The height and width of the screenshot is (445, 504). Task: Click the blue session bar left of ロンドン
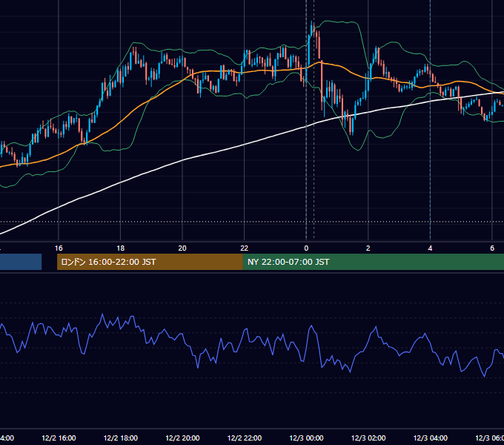coord(21,262)
